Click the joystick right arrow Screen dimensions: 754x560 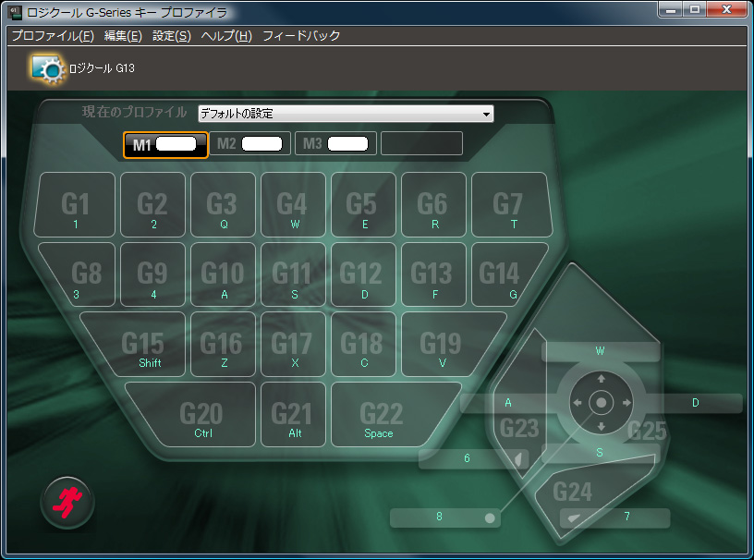(x=626, y=403)
